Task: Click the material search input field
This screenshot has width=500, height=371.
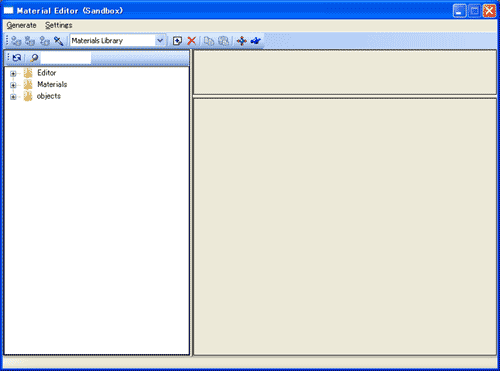Action: point(66,58)
